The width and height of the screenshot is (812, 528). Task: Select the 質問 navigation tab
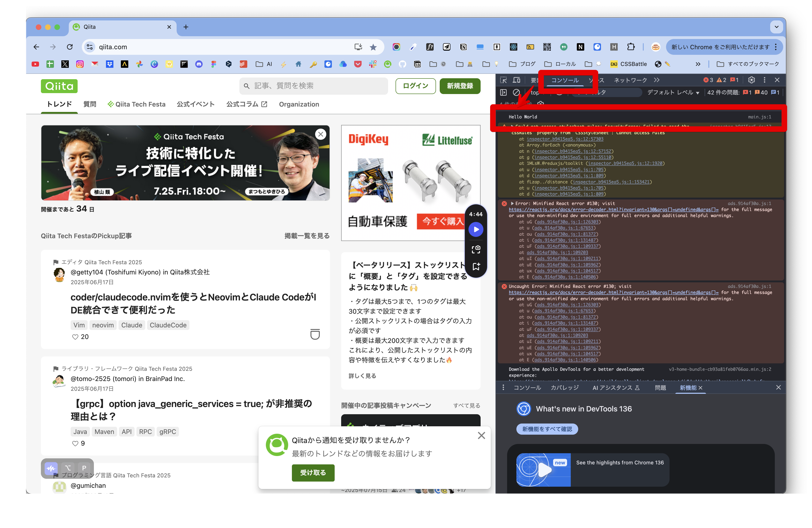point(90,104)
